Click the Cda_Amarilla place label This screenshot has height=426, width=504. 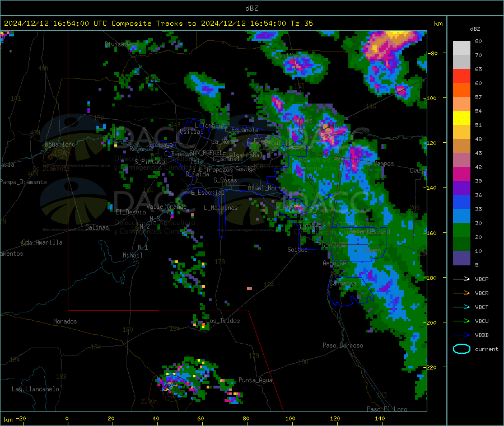coord(42,242)
